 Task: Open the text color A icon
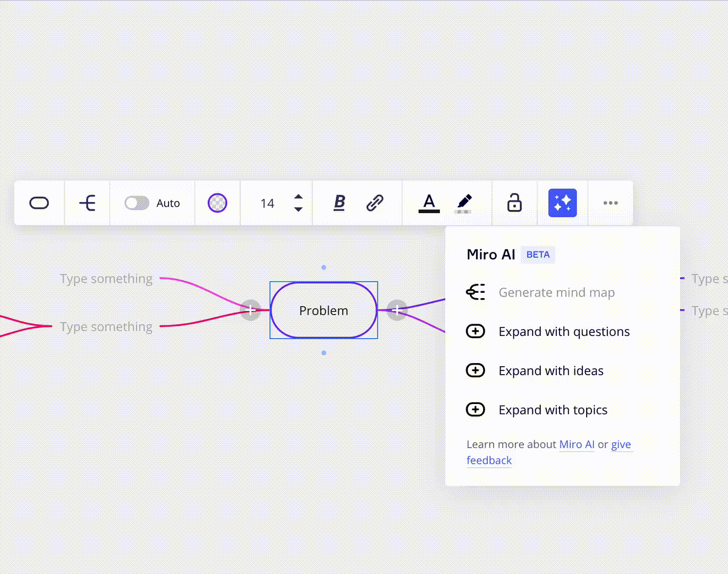429,203
